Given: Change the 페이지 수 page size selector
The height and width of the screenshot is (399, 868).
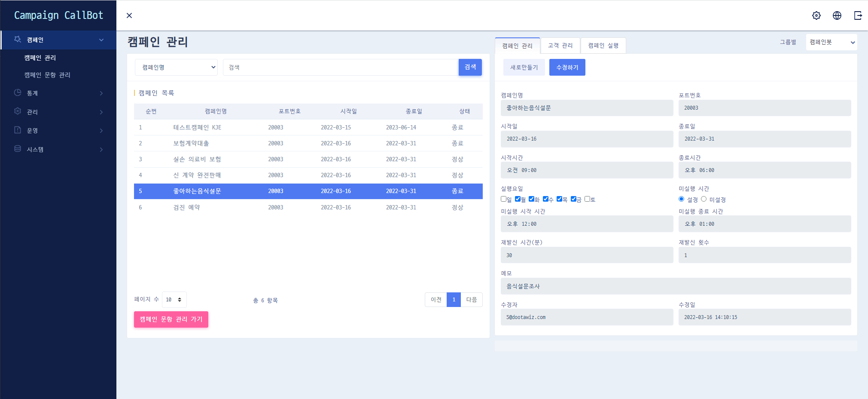Looking at the screenshot, I should (x=174, y=300).
